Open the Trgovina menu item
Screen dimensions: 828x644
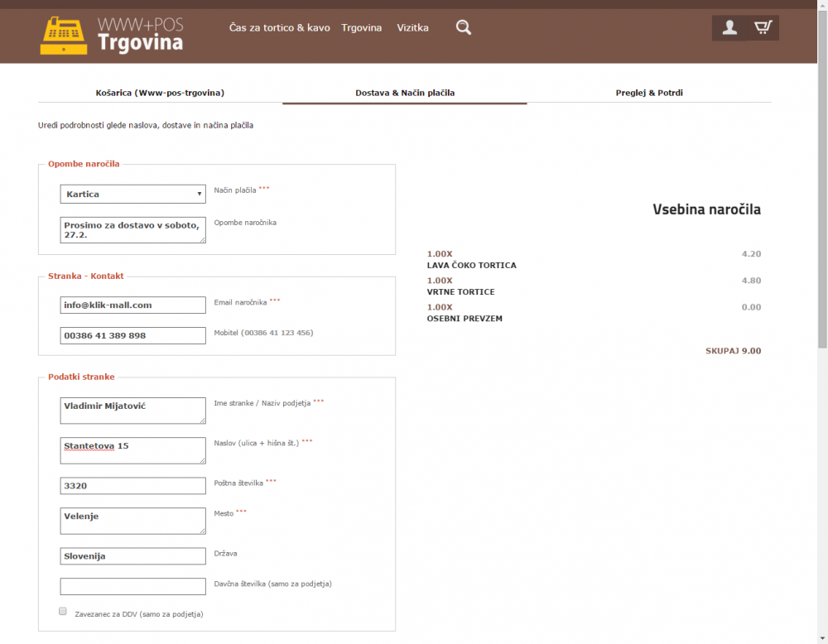point(361,28)
